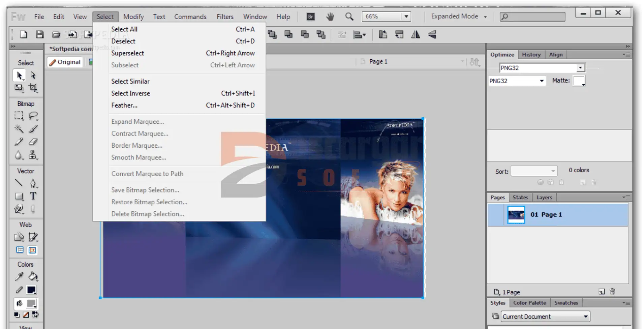Viewport: 644px width, 329px height.
Task: Open Adobe Bridge via the Br icon
Action: click(311, 17)
